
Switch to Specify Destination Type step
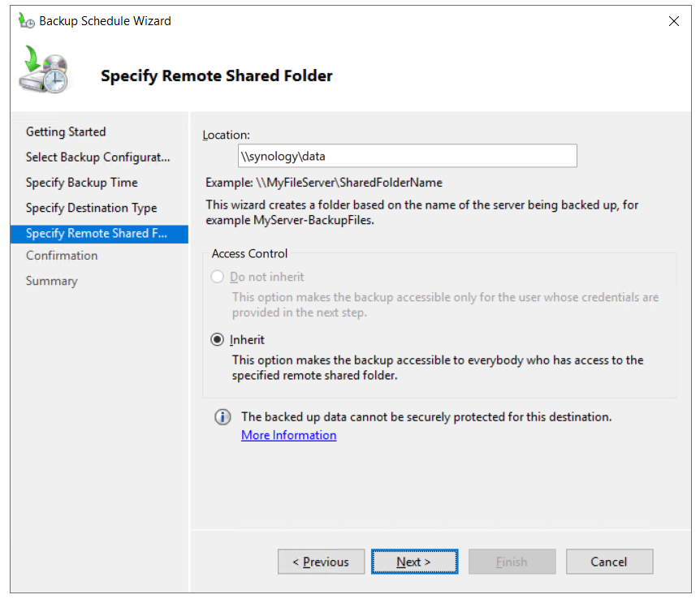(x=91, y=208)
